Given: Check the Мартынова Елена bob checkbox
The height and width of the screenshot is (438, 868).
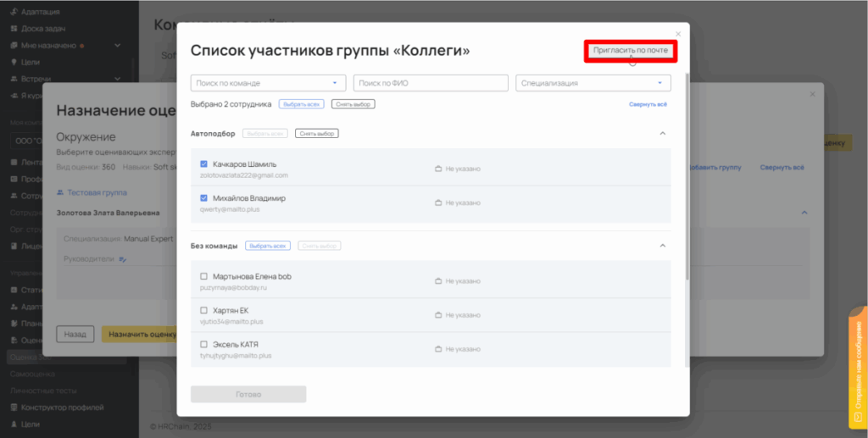Looking at the screenshot, I should [203, 276].
